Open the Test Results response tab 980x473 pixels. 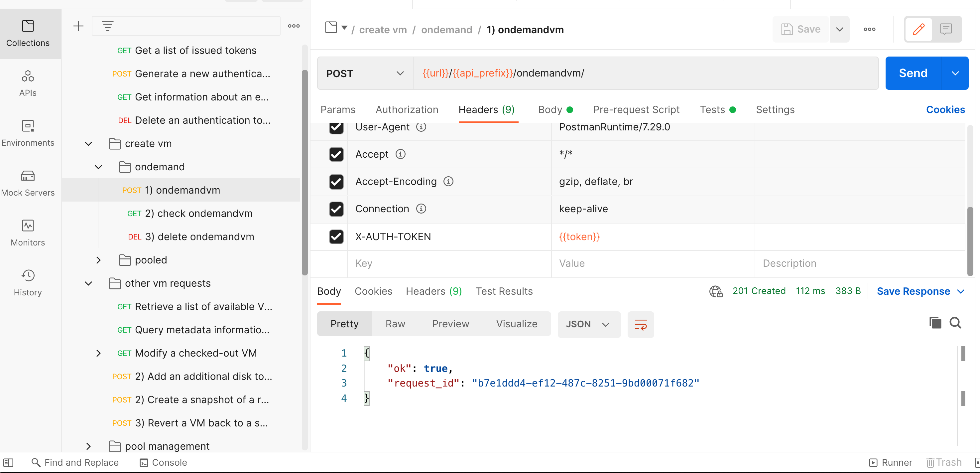click(504, 291)
